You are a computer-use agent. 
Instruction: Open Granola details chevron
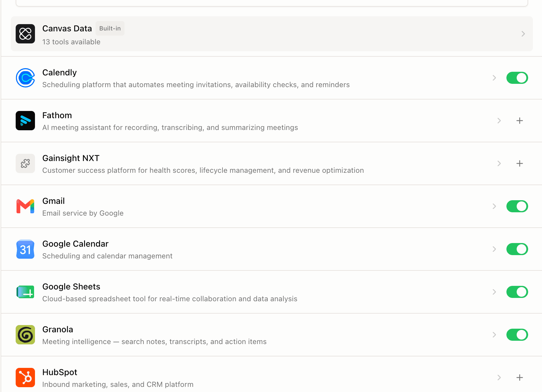click(x=494, y=335)
